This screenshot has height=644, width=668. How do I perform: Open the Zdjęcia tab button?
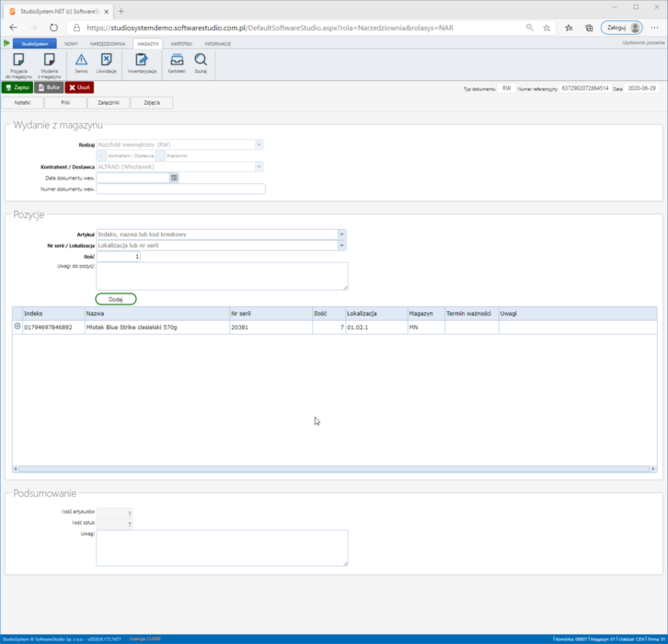(x=152, y=103)
